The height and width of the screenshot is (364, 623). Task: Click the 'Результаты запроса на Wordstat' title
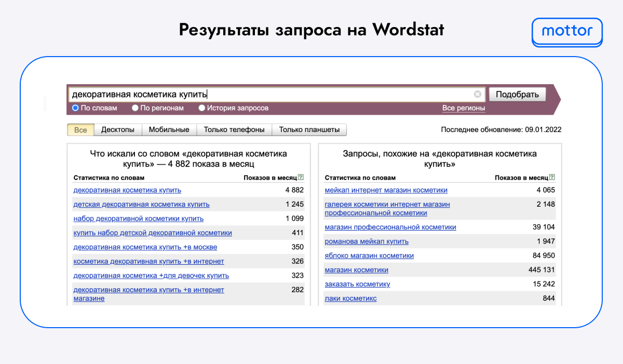point(311,30)
